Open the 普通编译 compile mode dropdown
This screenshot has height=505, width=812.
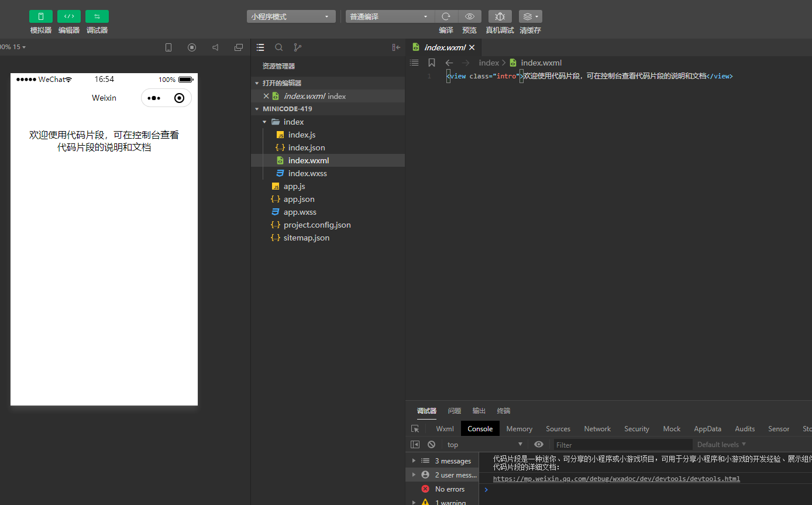tap(390, 17)
